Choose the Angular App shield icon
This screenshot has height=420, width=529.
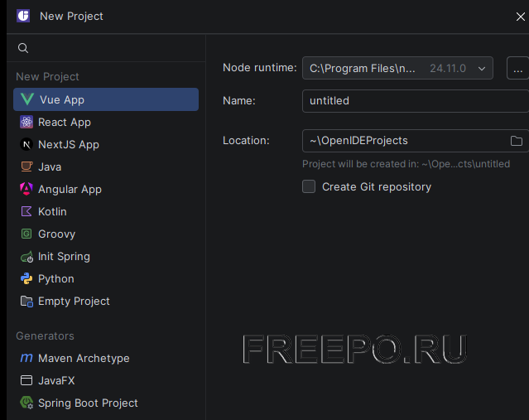[26, 189]
